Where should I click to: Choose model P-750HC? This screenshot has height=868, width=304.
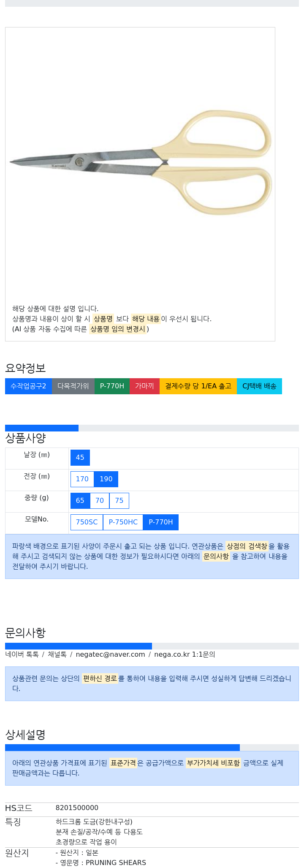tap(123, 522)
